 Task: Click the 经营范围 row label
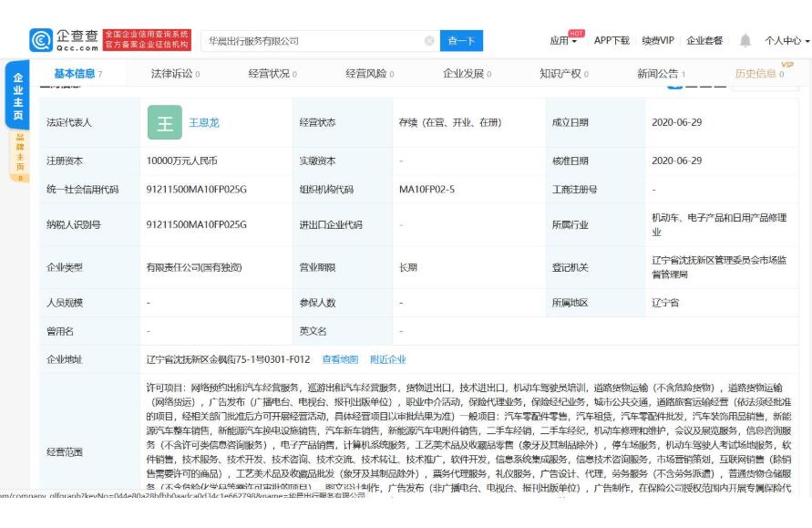click(64, 452)
